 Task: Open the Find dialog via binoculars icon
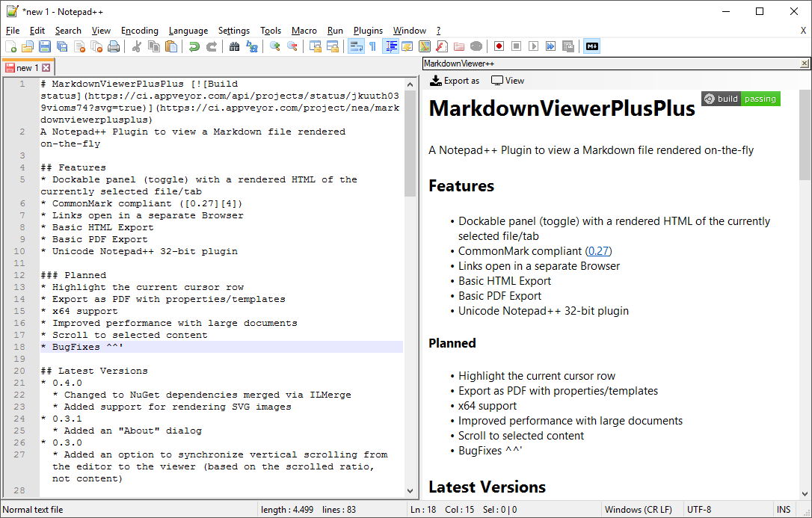(234, 46)
